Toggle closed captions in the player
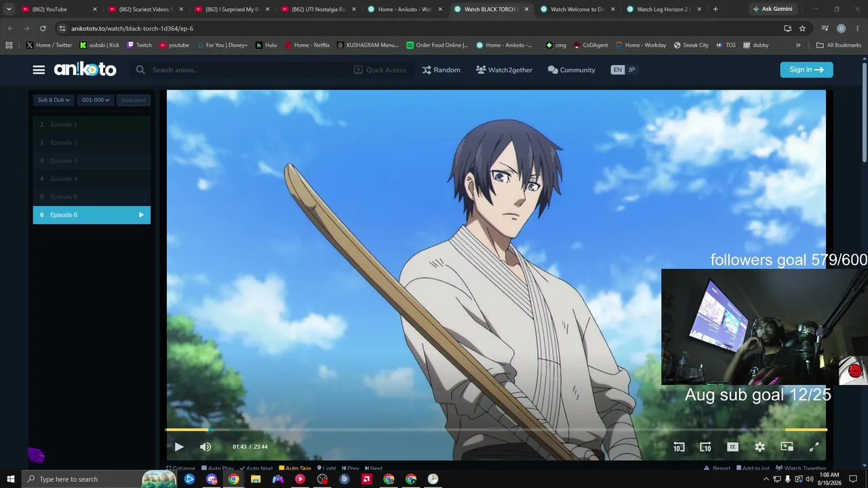This screenshot has width=868, height=488. tap(732, 447)
